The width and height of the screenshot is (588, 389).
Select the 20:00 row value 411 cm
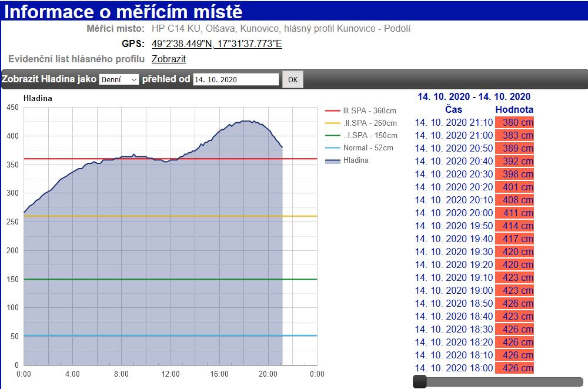pyautogui.click(x=514, y=213)
